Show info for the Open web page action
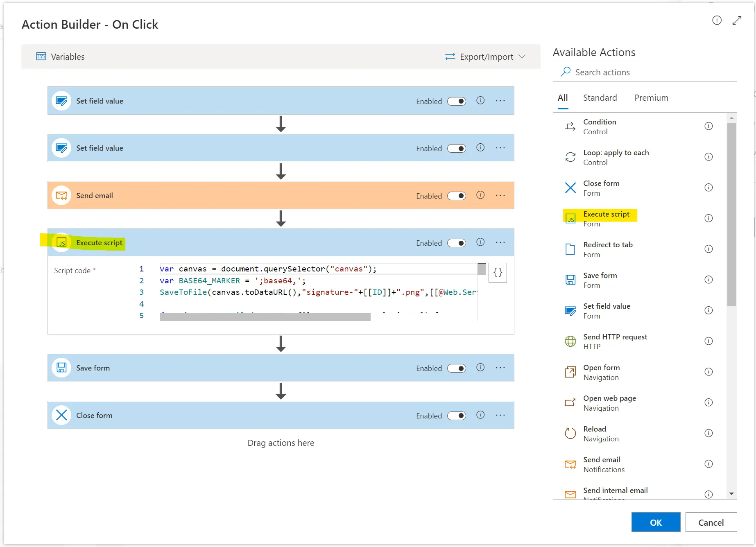The height and width of the screenshot is (547, 756). [x=708, y=402]
